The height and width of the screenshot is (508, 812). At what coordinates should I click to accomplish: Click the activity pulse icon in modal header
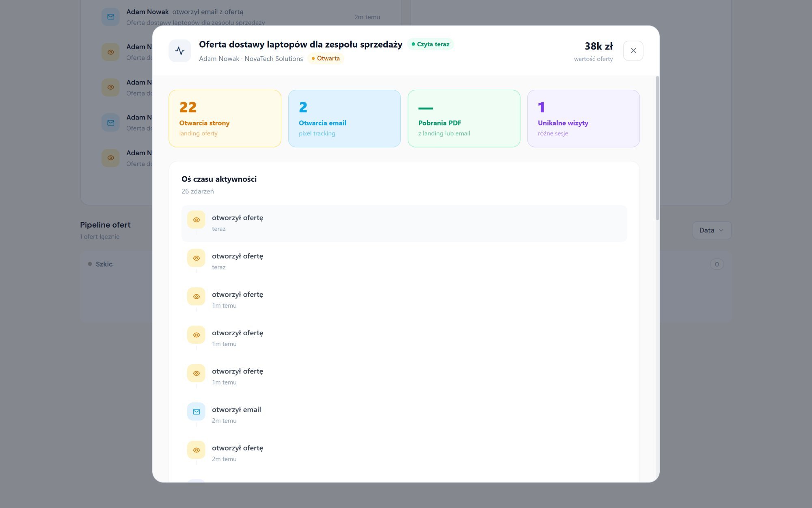tap(180, 51)
